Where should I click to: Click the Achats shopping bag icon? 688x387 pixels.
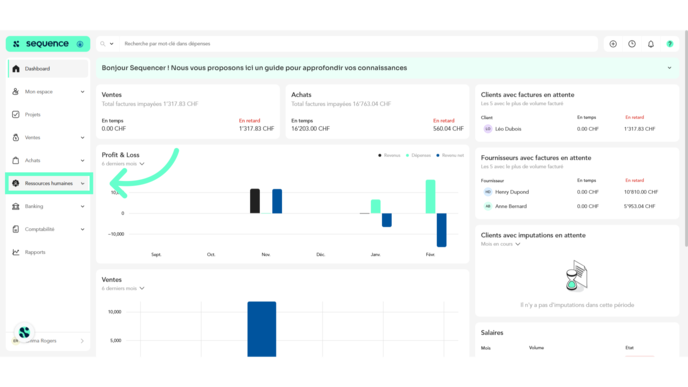[16, 160]
